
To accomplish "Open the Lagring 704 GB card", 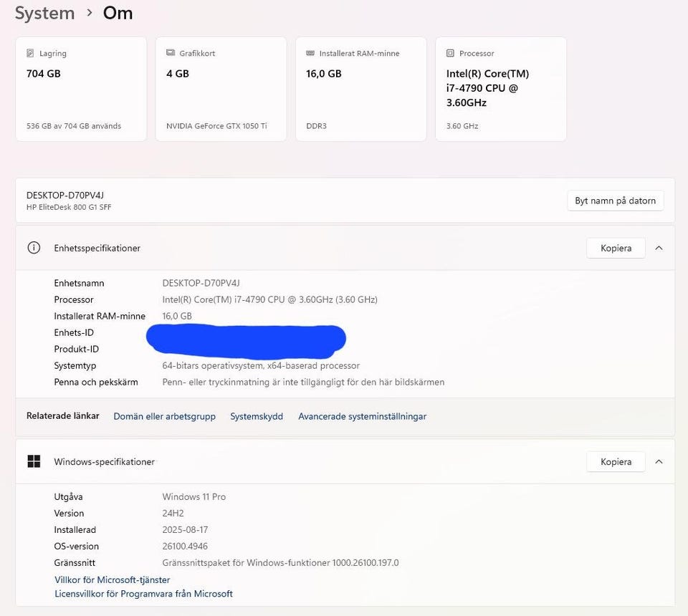I will (x=81, y=89).
